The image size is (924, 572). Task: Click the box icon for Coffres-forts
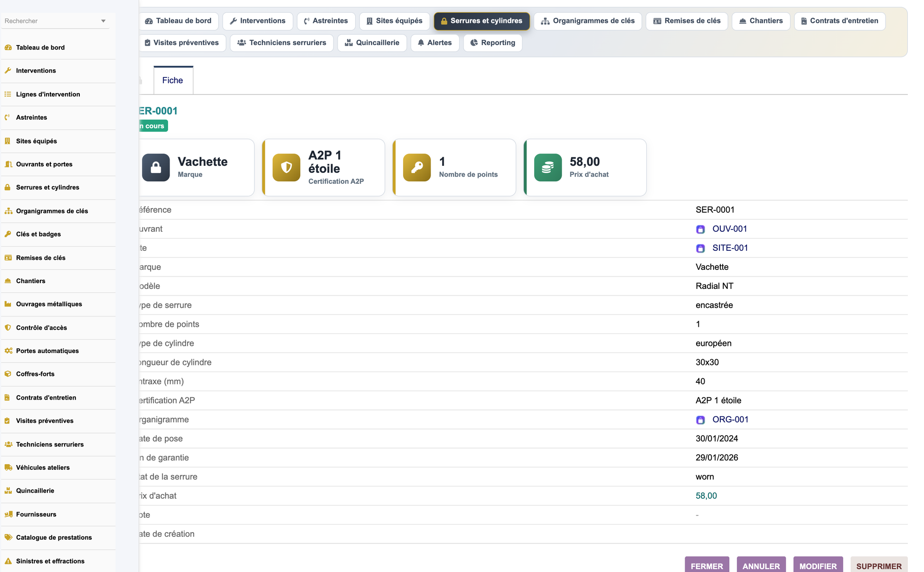(8, 374)
